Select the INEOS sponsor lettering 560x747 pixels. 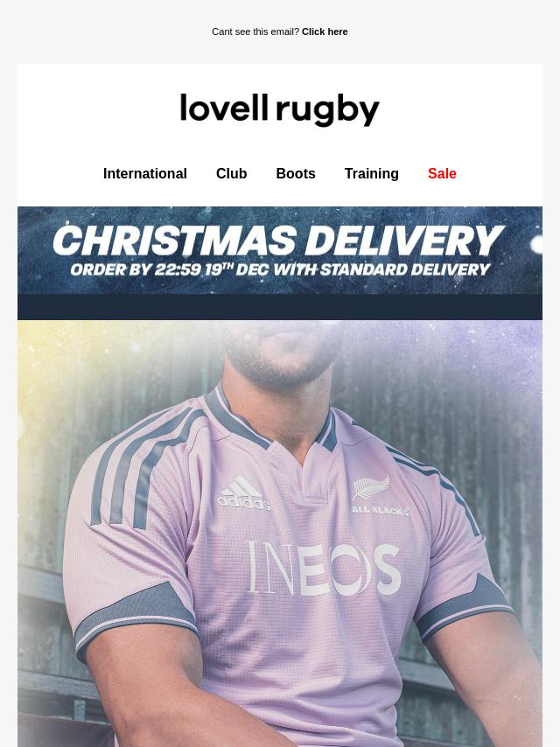[x=323, y=569]
